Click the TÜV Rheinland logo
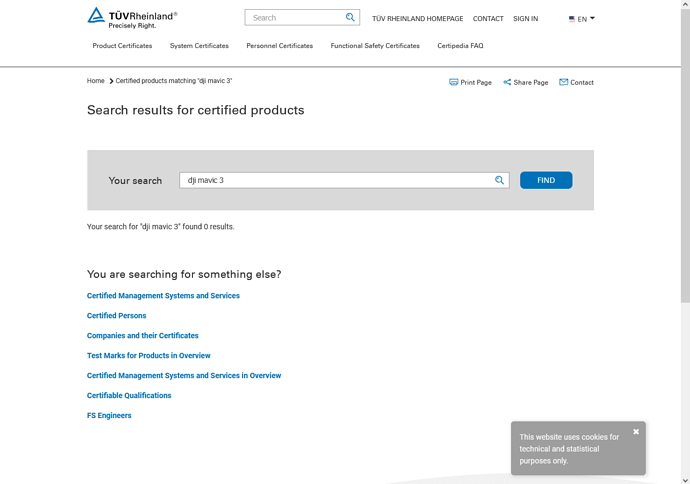The width and height of the screenshot is (690, 484). (132, 18)
